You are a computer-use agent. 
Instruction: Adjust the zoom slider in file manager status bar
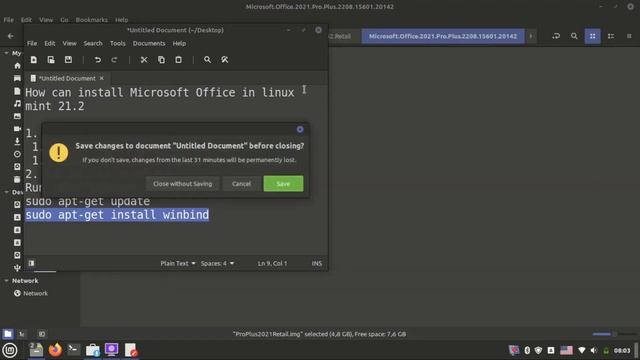point(614,334)
